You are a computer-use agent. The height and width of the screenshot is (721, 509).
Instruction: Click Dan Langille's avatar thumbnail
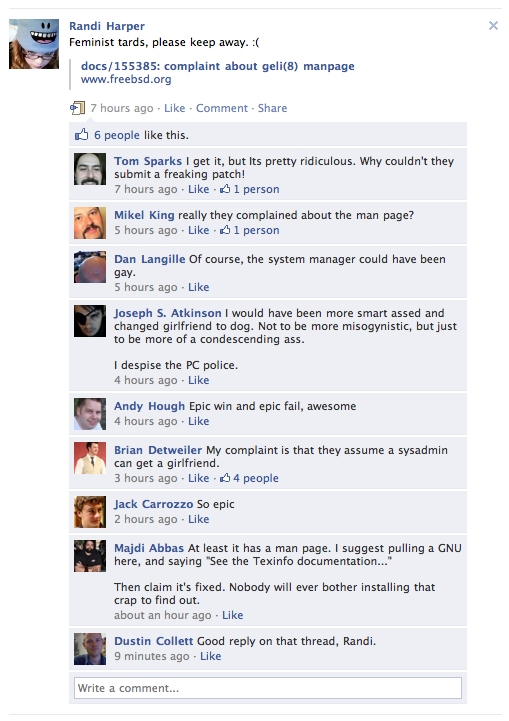pyautogui.click(x=90, y=267)
